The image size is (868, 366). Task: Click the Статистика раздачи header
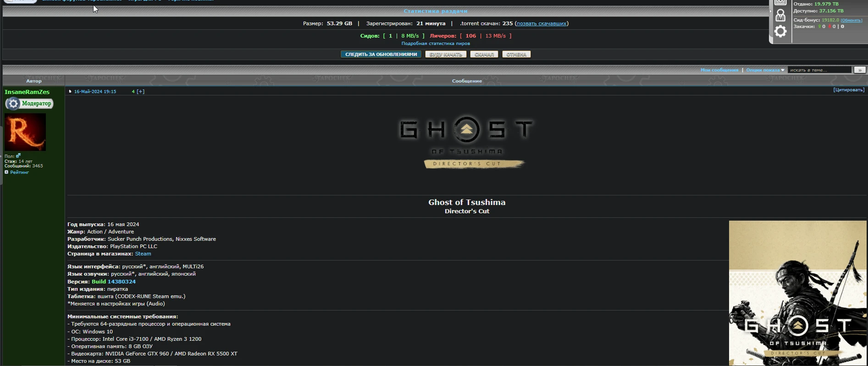[x=436, y=11]
